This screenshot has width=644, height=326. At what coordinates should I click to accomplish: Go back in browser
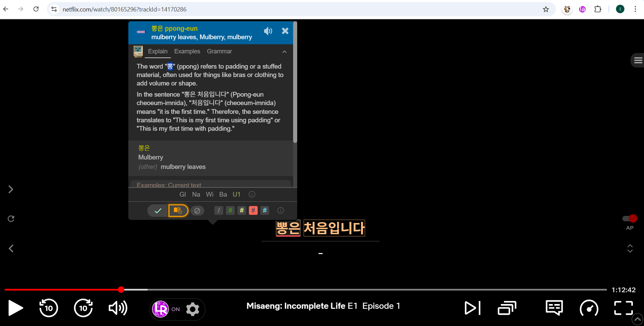(x=6, y=9)
